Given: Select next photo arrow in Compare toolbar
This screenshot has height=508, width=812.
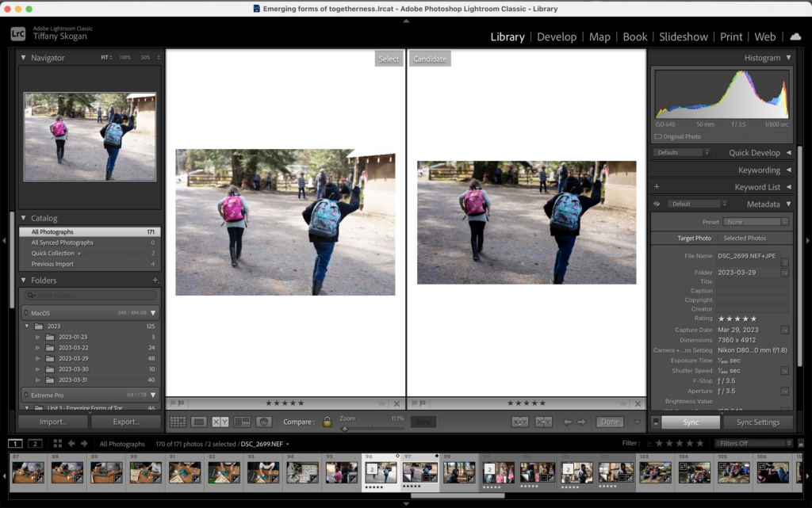Looking at the screenshot, I should (581, 422).
